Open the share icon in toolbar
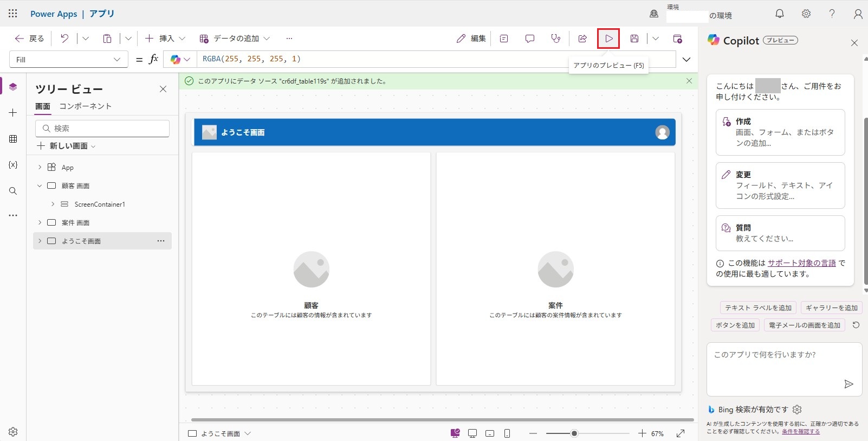The width and height of the screenshot is (868, 441). [x=582, y=39]
